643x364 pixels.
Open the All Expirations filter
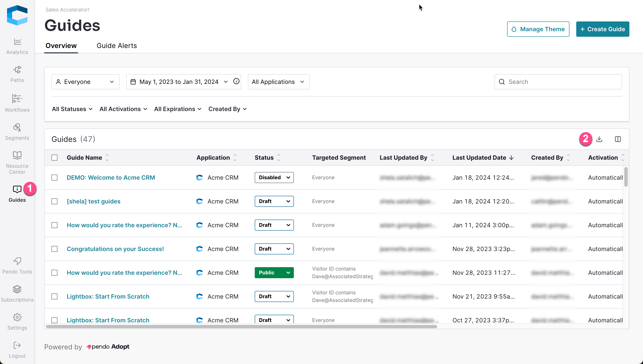[178, 109]
